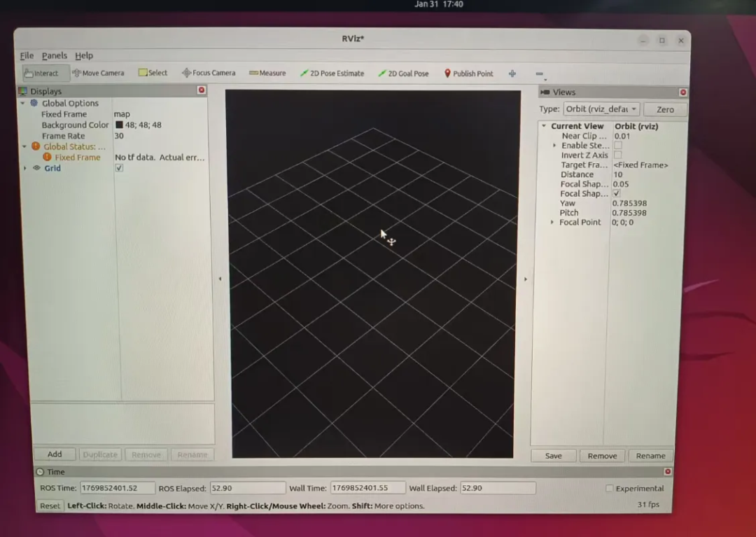The height and width of the screenshot is (537, 756).
Task: Click the ROS Time field
Action: click(x=117, y=488)
